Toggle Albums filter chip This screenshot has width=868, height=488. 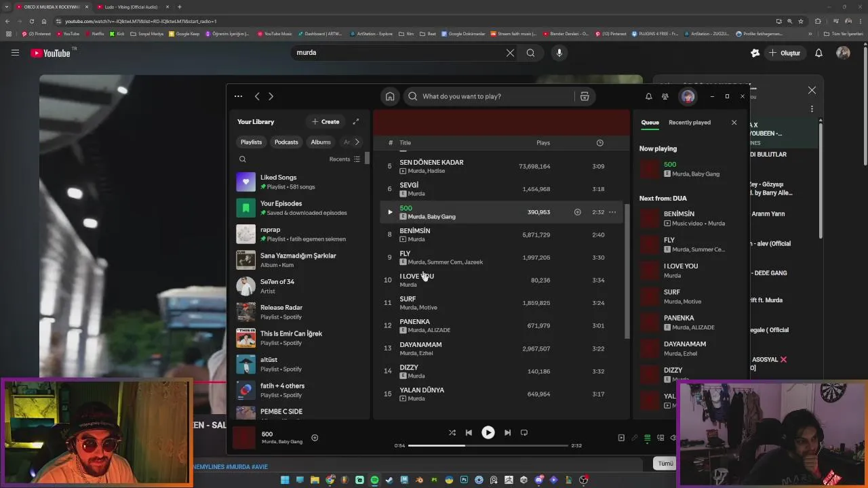[321, 142]
